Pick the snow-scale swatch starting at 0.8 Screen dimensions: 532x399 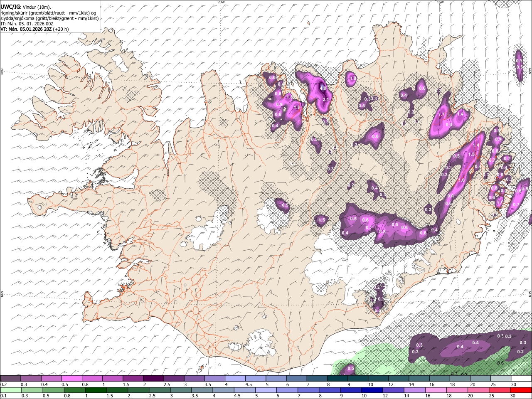tap(92, 378)
